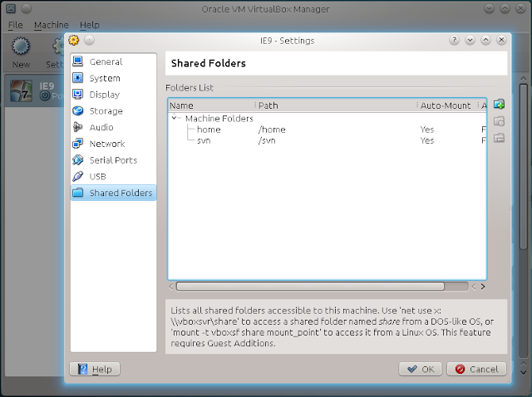This screenshot has height=397, width=532.
Task: Click Yes auto-mount value for home
Action: click(x=426, y=130)
